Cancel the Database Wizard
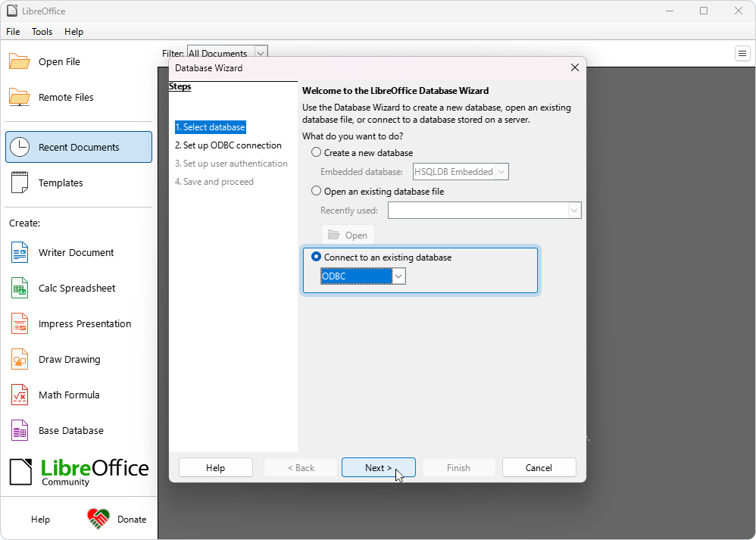Viewport: 756px width, 540px height. [x=539, y=467]
